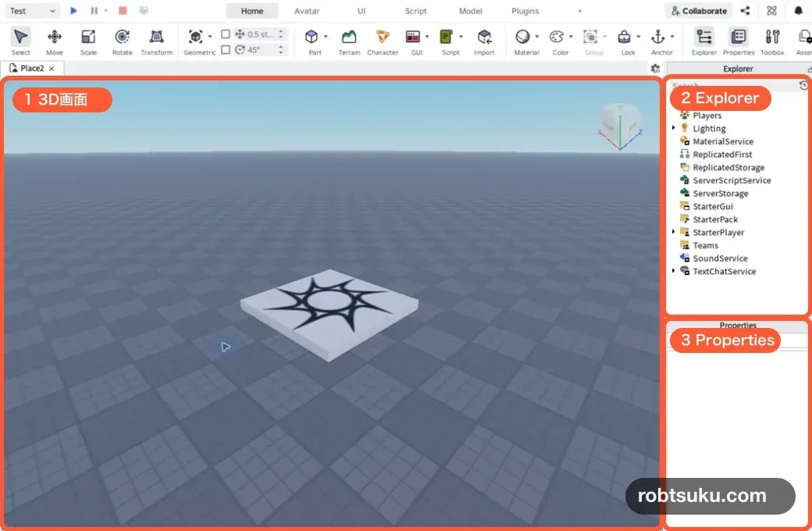Select MaterialService in Explorer
812x531 pixels.
coord(723,141)
